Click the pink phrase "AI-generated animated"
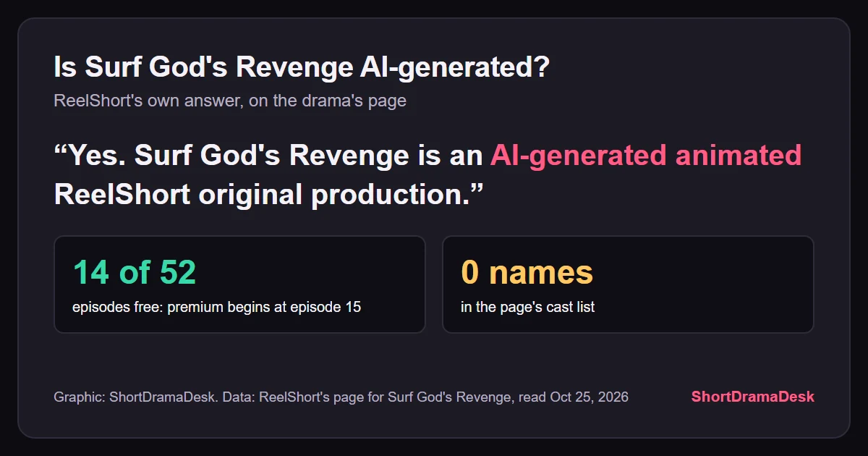Image resolution: width=868 pixels, height=456 pixels. tap(646, 156)
